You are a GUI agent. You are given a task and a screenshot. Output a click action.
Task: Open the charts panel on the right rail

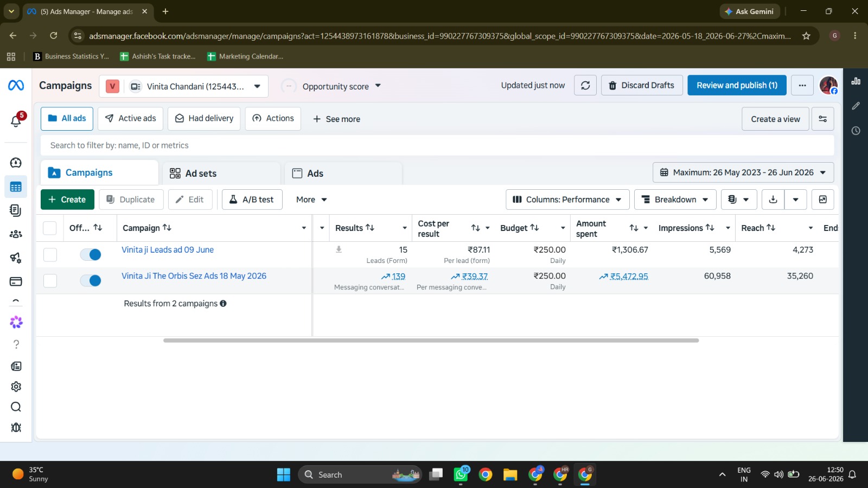856,81
